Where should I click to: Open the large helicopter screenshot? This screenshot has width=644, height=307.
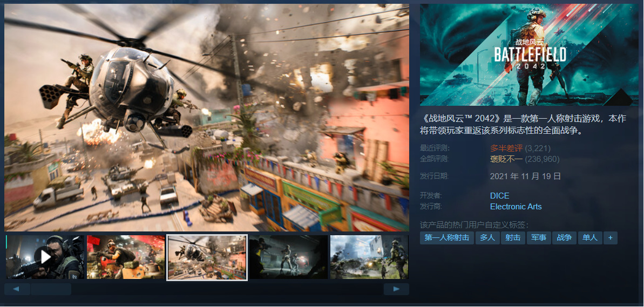click(x=207, y=118)
